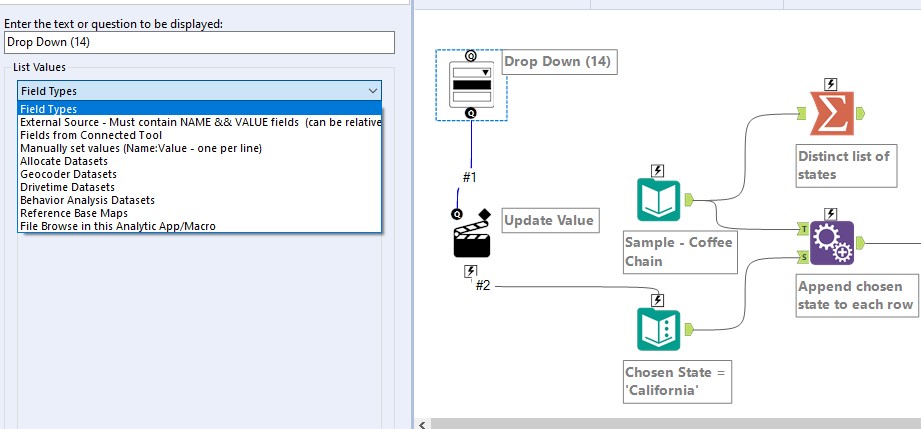Click the Q input anchor on Action tool
This screenshot has height=429, width=921.
click(x=456, y=214)
